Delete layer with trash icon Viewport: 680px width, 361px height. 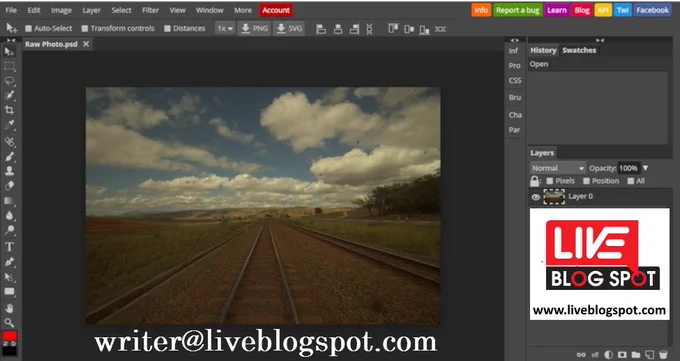[x=663, y=355]
